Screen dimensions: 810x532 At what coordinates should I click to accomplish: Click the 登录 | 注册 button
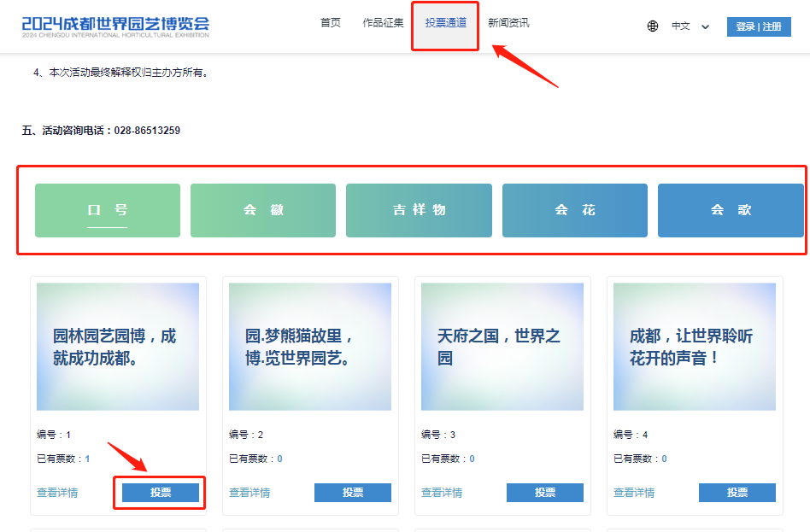tap(759, 26)
